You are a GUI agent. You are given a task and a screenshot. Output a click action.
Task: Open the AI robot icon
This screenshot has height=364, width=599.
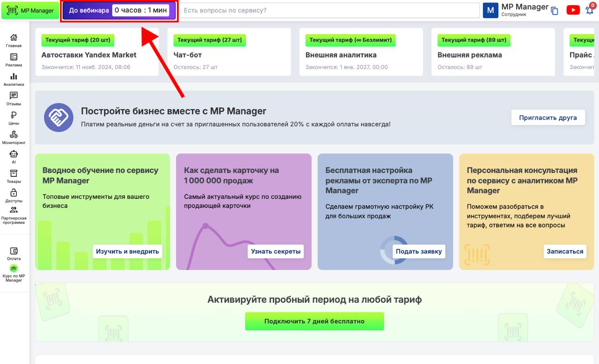(x=14, y=154)
